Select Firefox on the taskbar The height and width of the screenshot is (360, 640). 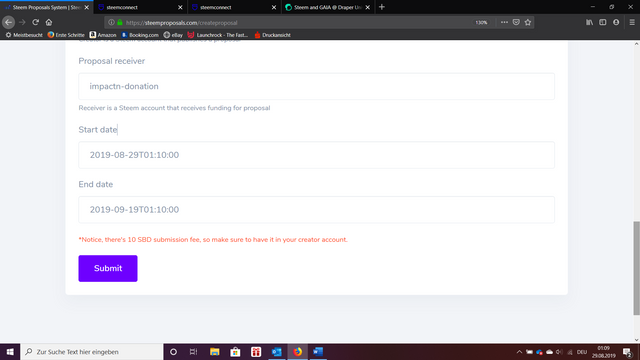pos(298,352)
